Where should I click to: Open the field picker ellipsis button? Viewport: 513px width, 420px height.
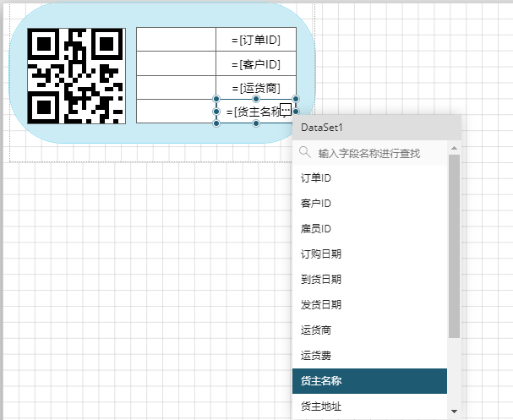pyautogui.click(x=286, y=109)
